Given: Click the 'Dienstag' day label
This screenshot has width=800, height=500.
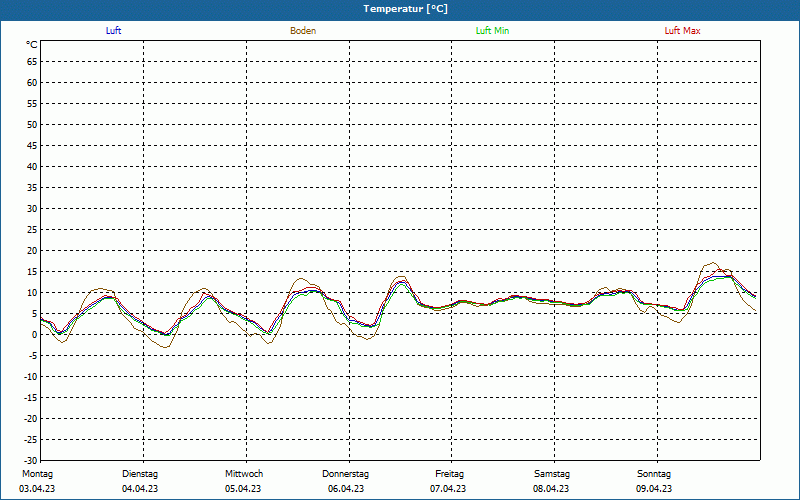Looking at the screenshot, I should pos(140,474).
